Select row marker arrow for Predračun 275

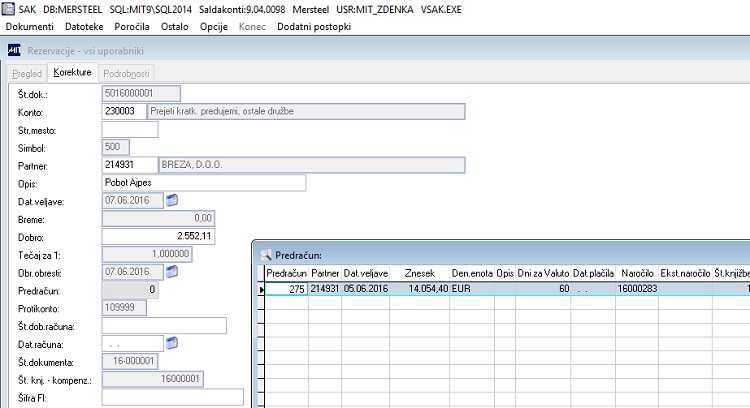tap(261, 289)
